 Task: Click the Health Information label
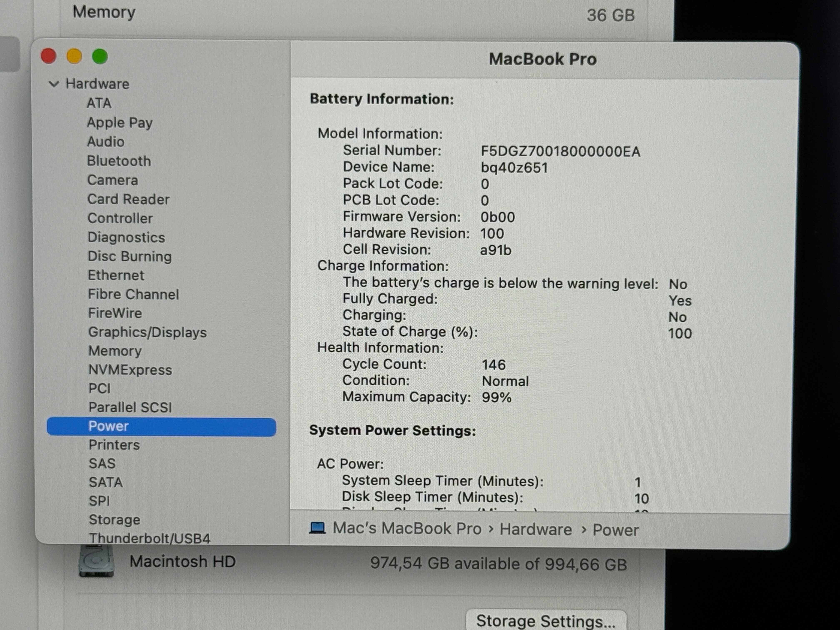pyautogui.click(x=380, y=348)
